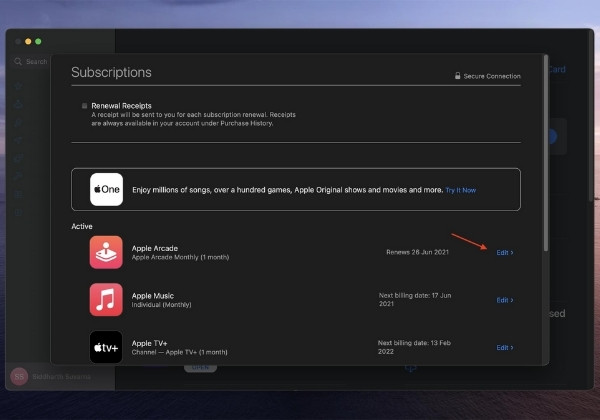Click the Apple TV+ app icon

pos(106,347)
